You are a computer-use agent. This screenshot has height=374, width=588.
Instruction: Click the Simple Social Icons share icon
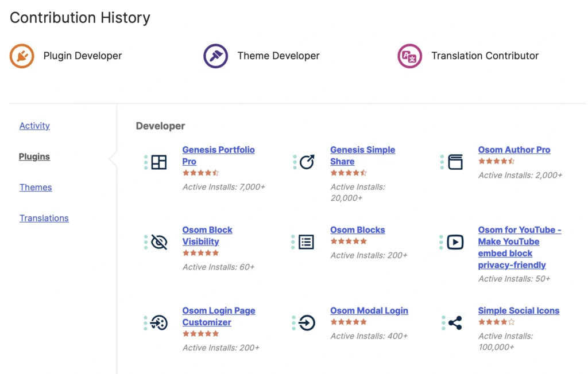coord(455,322)
